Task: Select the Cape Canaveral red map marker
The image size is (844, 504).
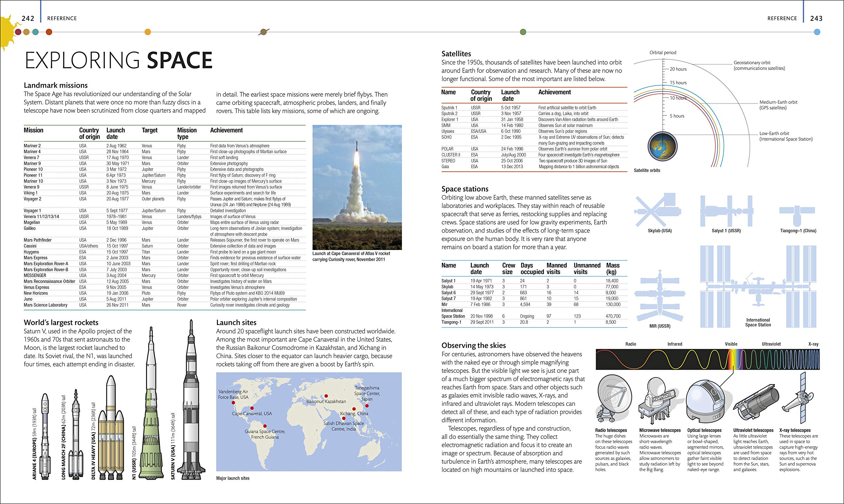Action: point(252,408)
